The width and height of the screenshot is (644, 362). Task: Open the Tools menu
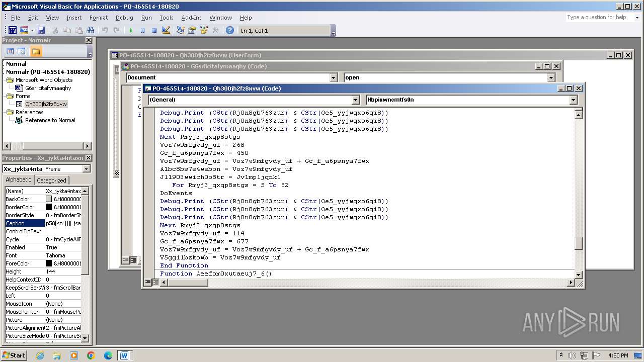click(167, 18)
